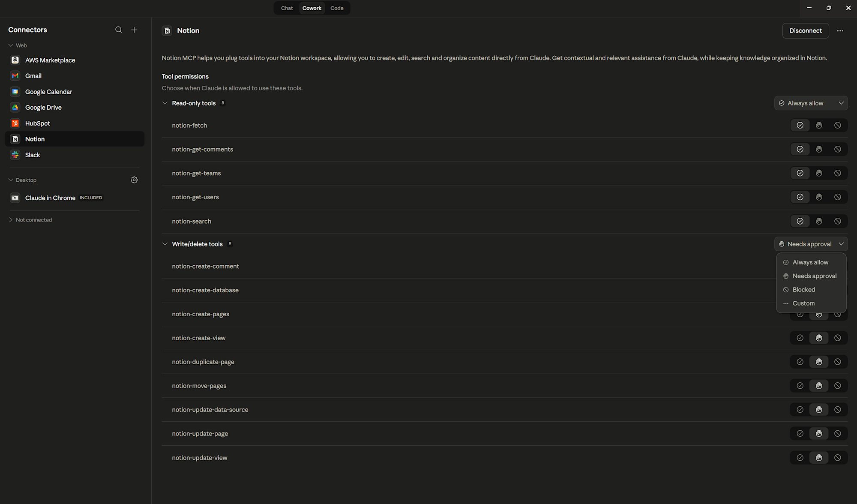Set notion-update-page to always allow
This screenshot has width=857, height=504.
point(800,434)
